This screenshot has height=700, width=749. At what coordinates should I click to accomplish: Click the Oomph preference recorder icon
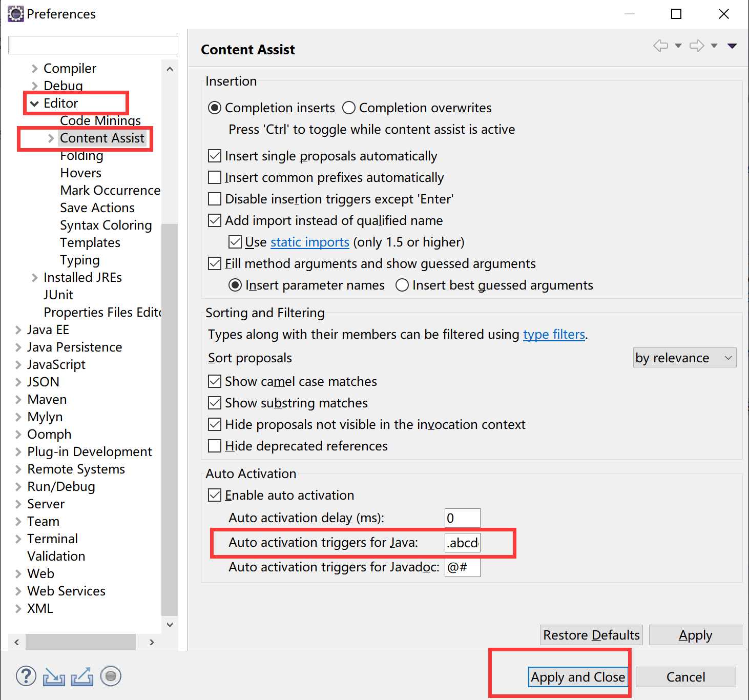click(x=111, y=676)
